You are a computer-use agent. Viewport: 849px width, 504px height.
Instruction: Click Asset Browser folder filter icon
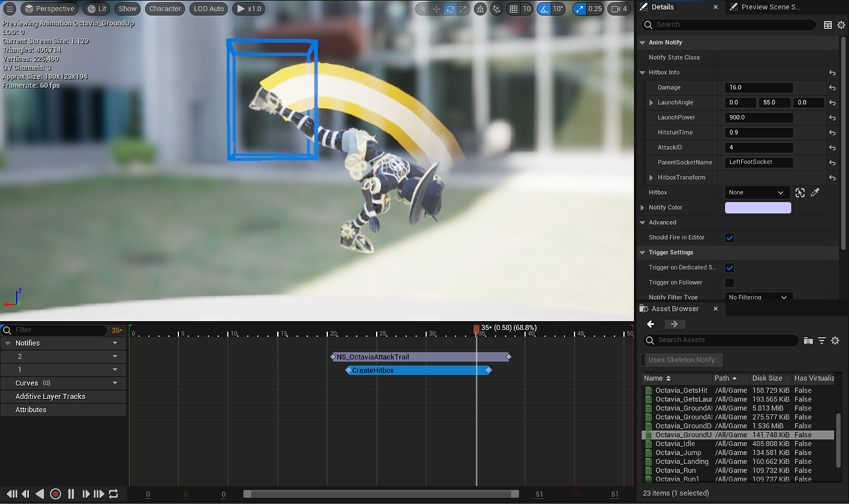tap(808, 340)
